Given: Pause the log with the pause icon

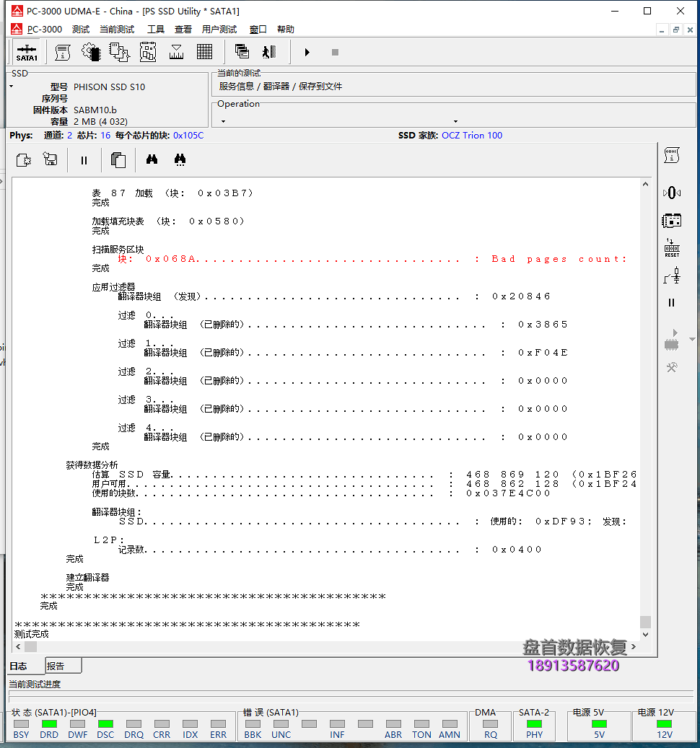Looking at the screenshot, I should pos(84,160).
